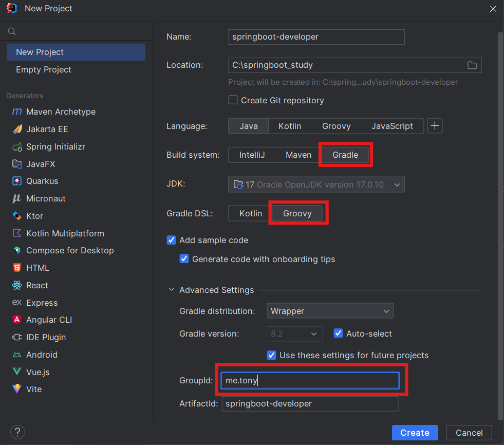This screenshot has width=504, height=445.
Task: Browse for location using folder icon
Action: [x=472, y=65]
